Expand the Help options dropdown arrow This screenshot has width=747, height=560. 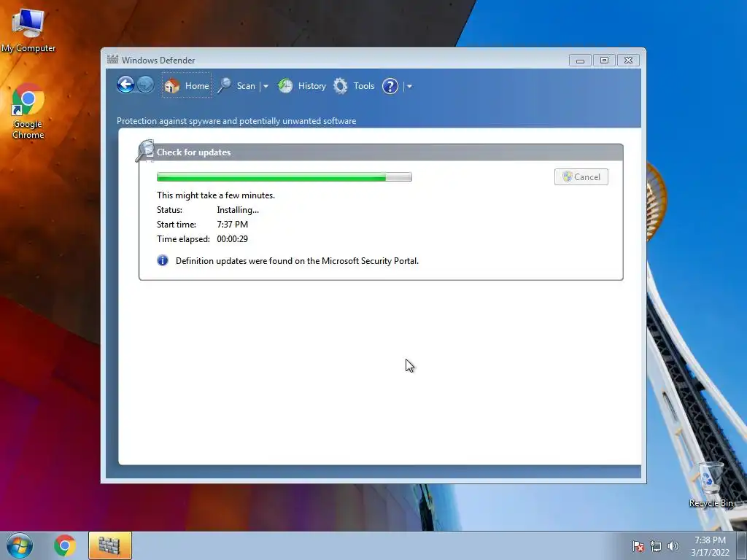409,86
